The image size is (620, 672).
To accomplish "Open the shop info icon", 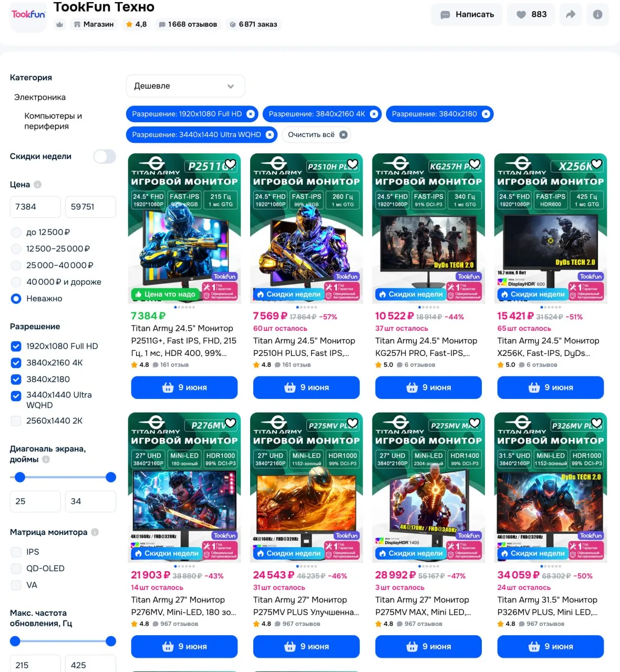I will [x=597, y=15].
